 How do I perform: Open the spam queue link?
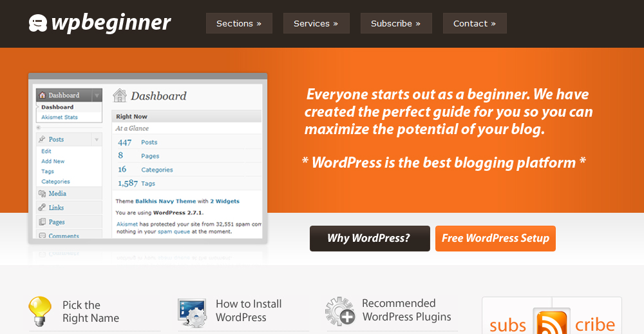pos(174,231)
